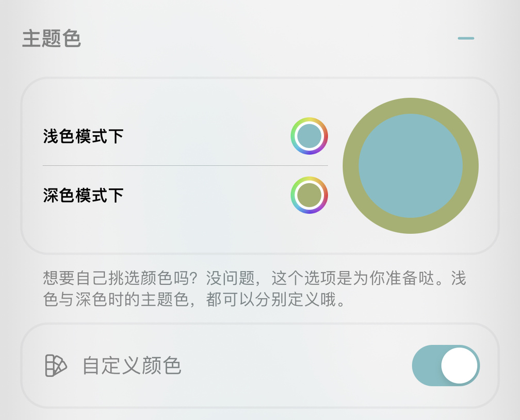The image size is (520, 420).
Task: Click the description line starting with 想要自己挑选颜色吗
Action: 254,279
